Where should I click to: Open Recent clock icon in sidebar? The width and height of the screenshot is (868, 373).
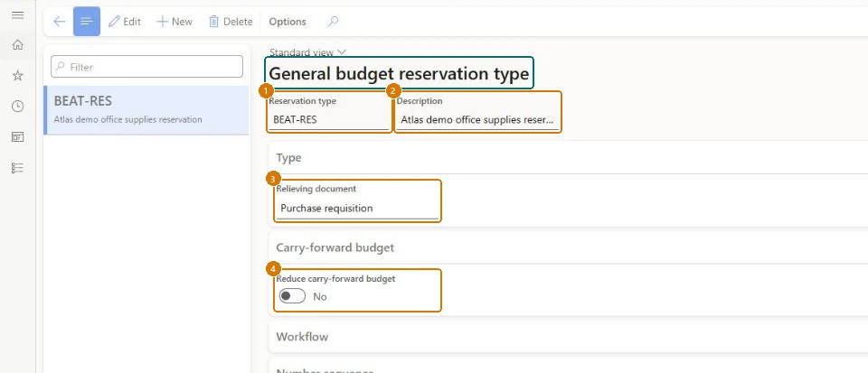tap(18, 107)
